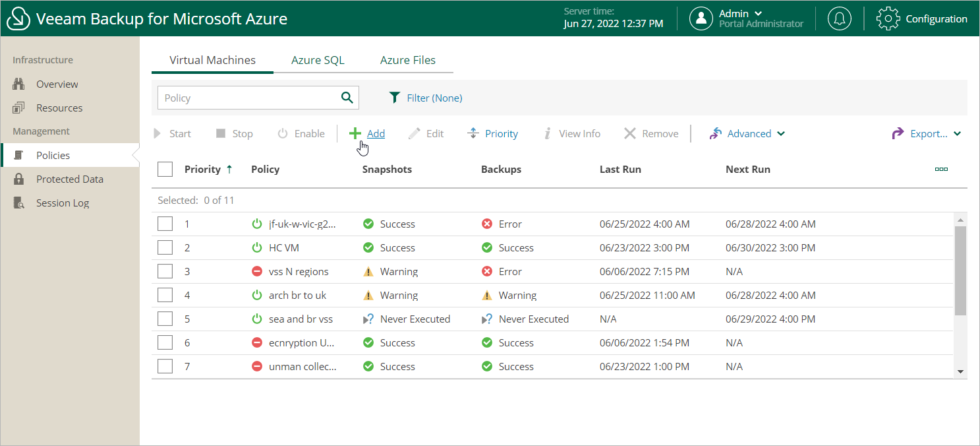Expand the Advanced dropdown menu
This screenshot has height=446, width=980.
[747, 133]
